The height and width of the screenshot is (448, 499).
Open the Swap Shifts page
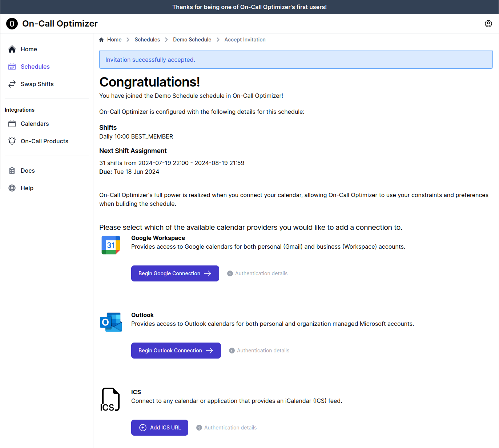pos(37,84)
